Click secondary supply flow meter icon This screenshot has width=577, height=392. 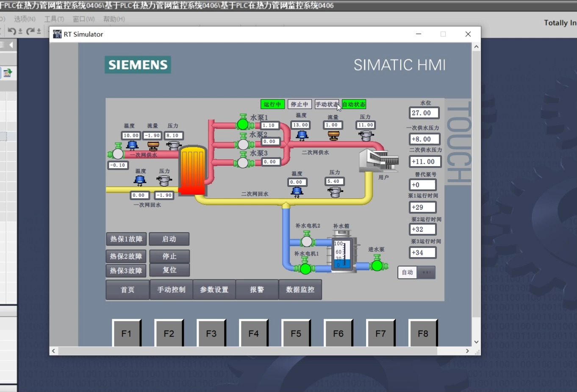[x=334, y=135]
